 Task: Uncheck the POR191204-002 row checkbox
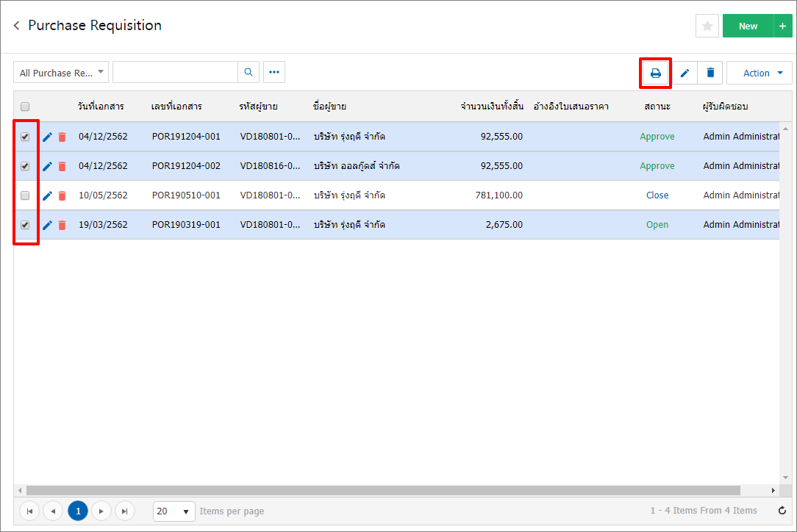(x=25, y=166)
